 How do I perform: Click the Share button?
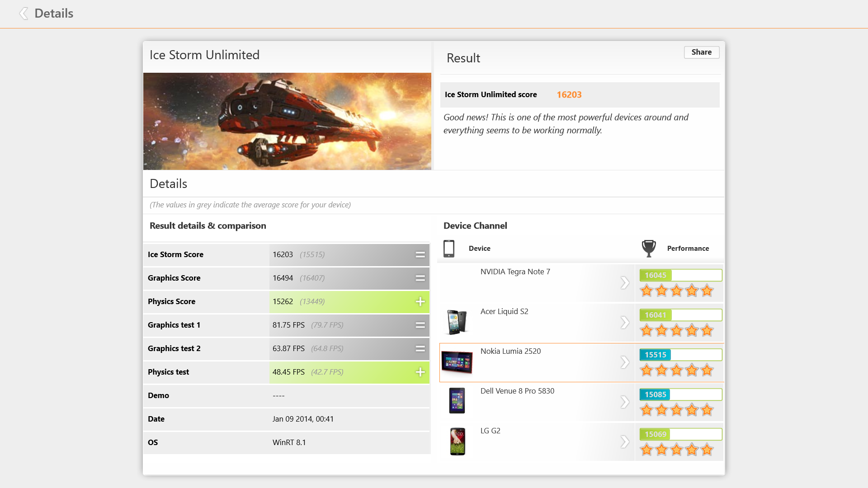point(701,52)
